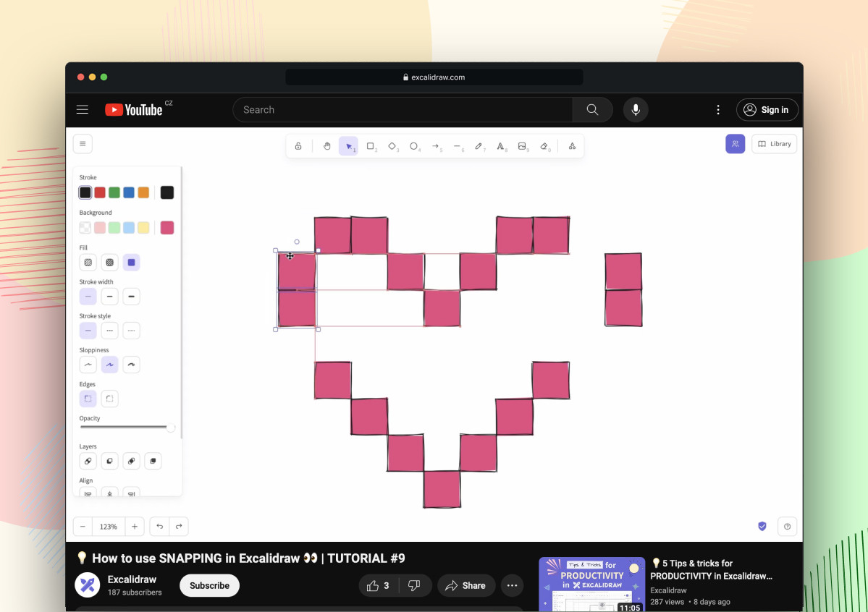Open the current stroke color picker
The width and height of the screenshot is (868, 612).
167,192
